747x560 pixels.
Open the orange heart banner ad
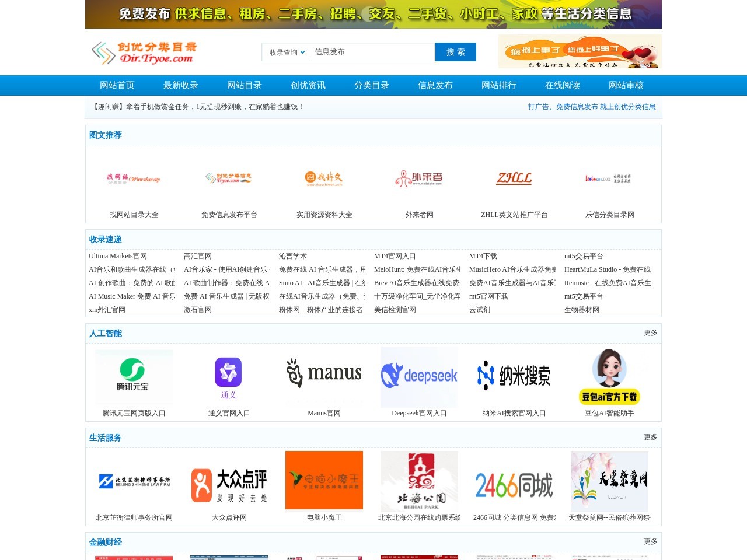pyautogui.click(x=580, y=51)
